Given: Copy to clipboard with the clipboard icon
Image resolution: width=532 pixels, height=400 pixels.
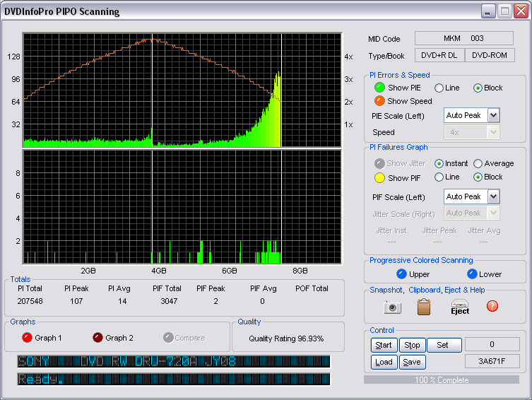Looking at the screenshot, I should (423, 307).
